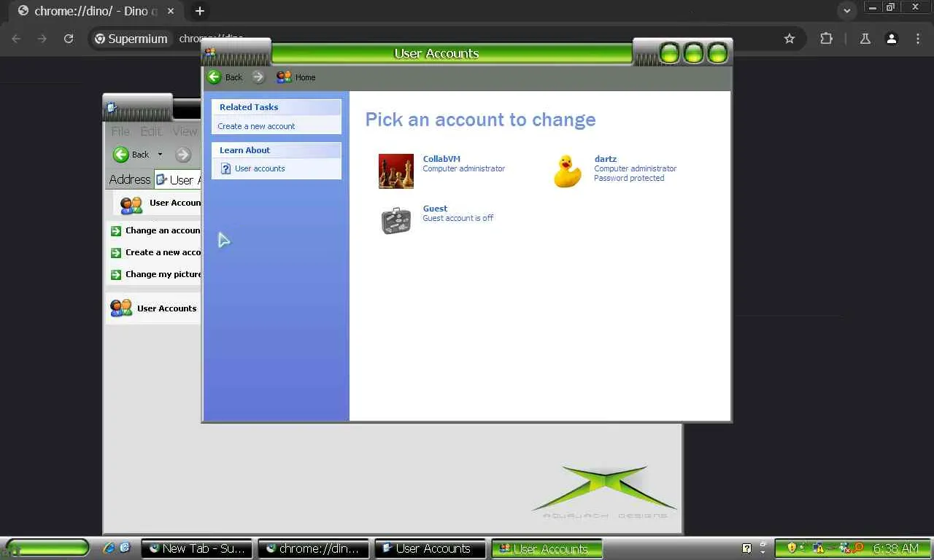934x560 pixels.
Task: Launch Internet Explorer from Quick Launch
Action: 109,548
